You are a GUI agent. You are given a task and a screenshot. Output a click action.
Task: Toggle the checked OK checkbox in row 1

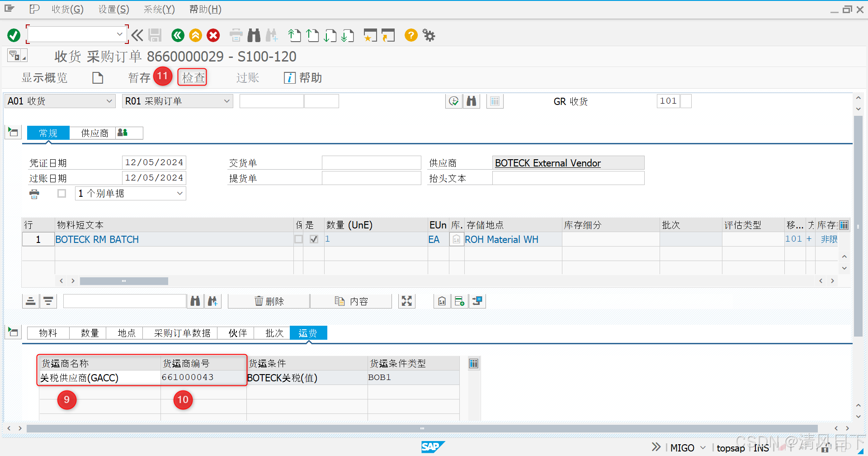(314, 239)
